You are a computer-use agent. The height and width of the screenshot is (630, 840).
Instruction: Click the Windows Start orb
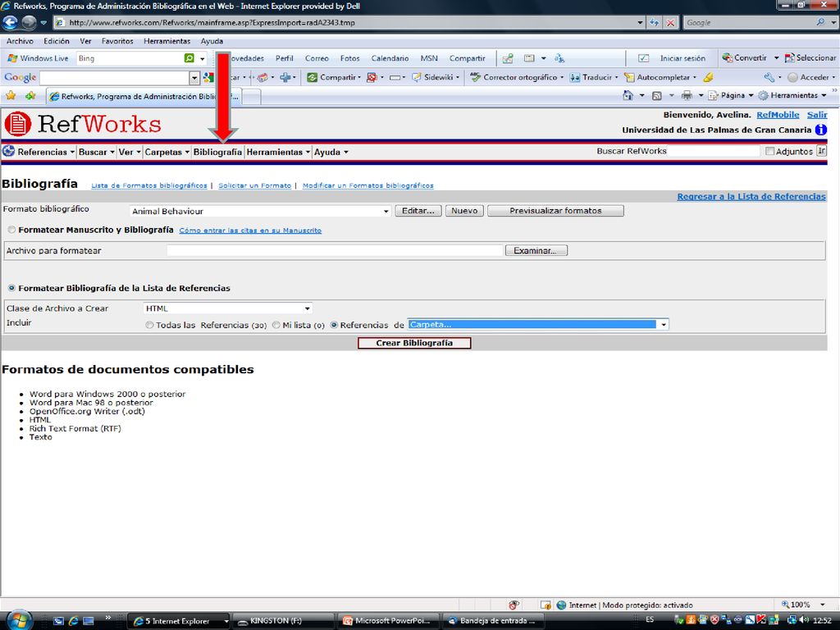19,620
